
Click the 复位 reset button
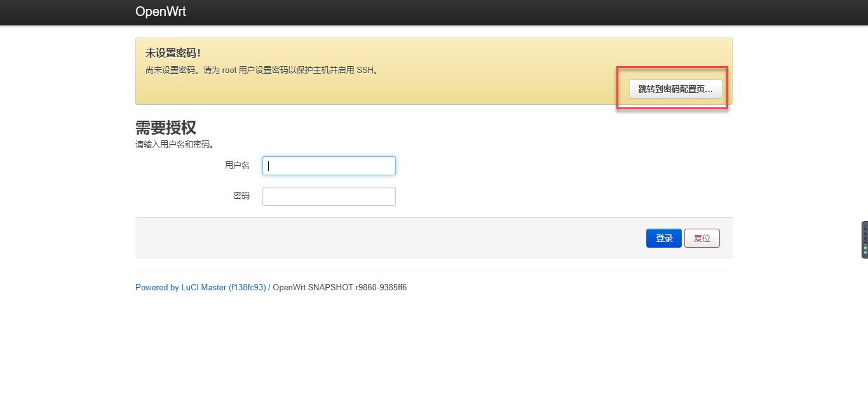pos(702,238)
